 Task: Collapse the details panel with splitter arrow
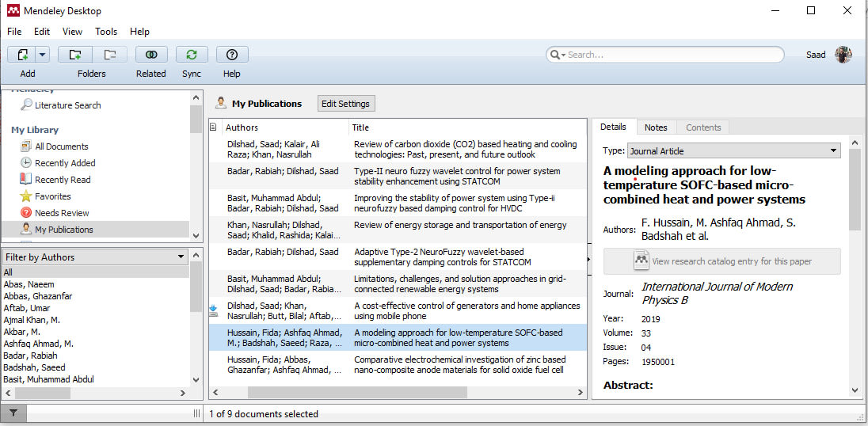pos(588,258)
